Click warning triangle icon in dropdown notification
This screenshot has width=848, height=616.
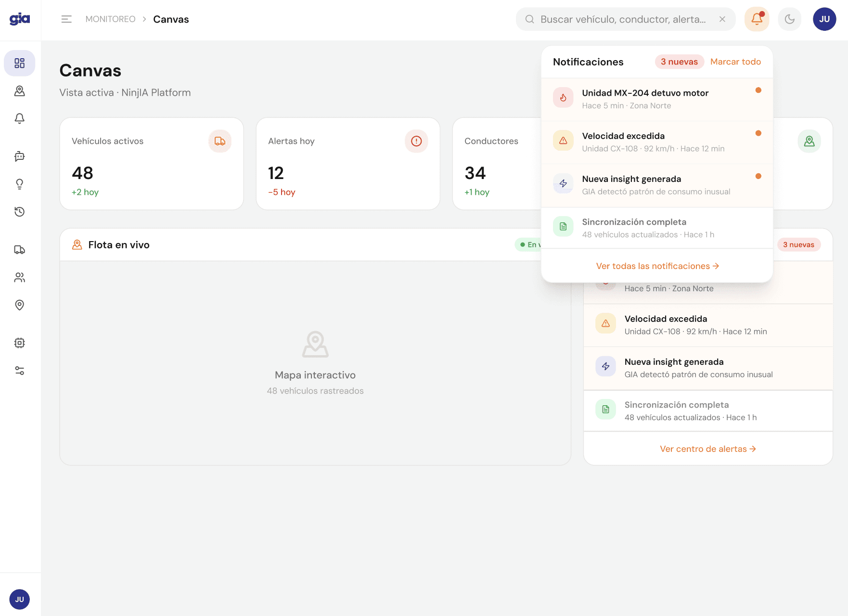563,141
